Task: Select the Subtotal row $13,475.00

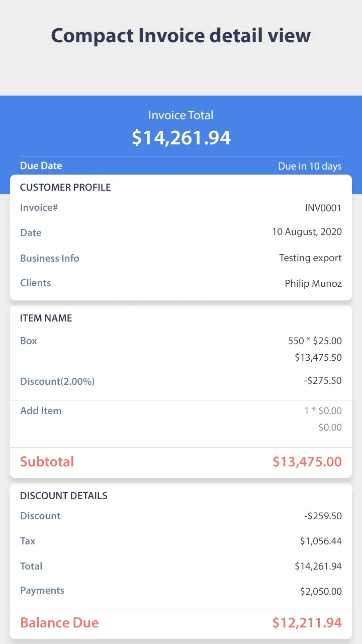Action: coord(181,462)
